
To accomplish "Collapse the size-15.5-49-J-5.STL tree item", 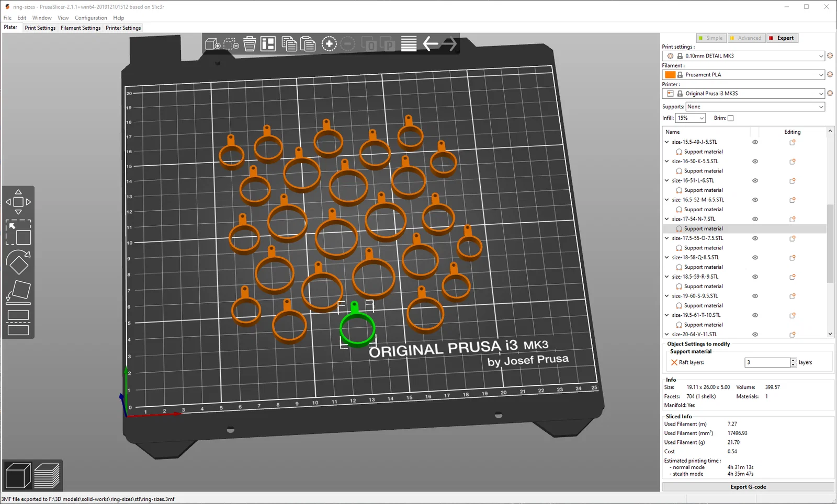I will (666, 142).
